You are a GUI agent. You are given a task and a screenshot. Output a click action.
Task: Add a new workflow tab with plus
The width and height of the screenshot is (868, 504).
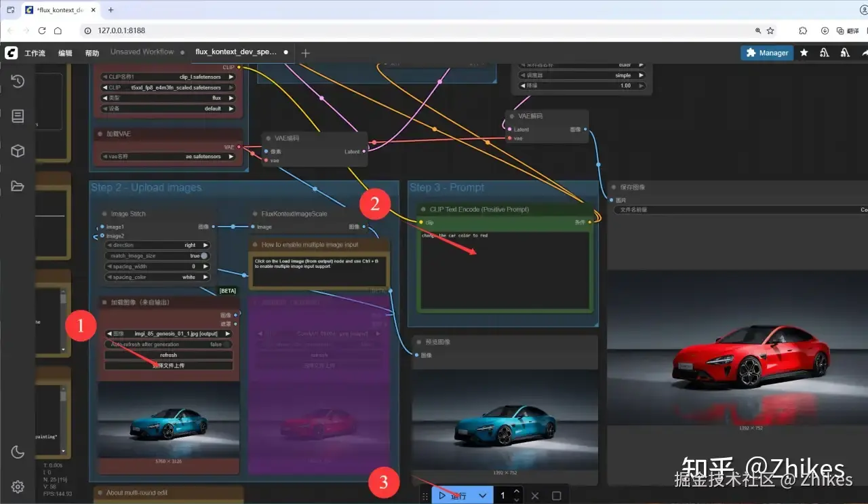[305, 53]
